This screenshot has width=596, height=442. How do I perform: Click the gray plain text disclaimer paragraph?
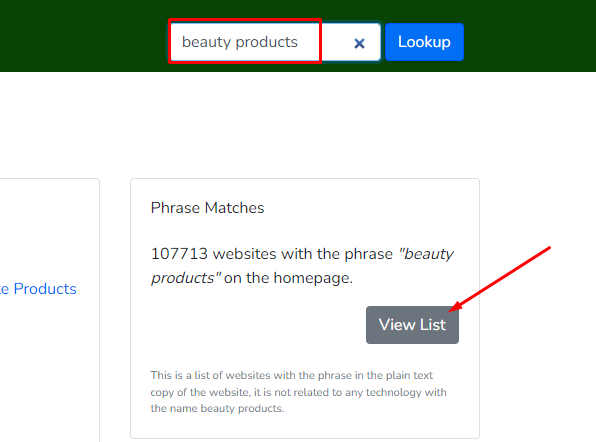298,392
